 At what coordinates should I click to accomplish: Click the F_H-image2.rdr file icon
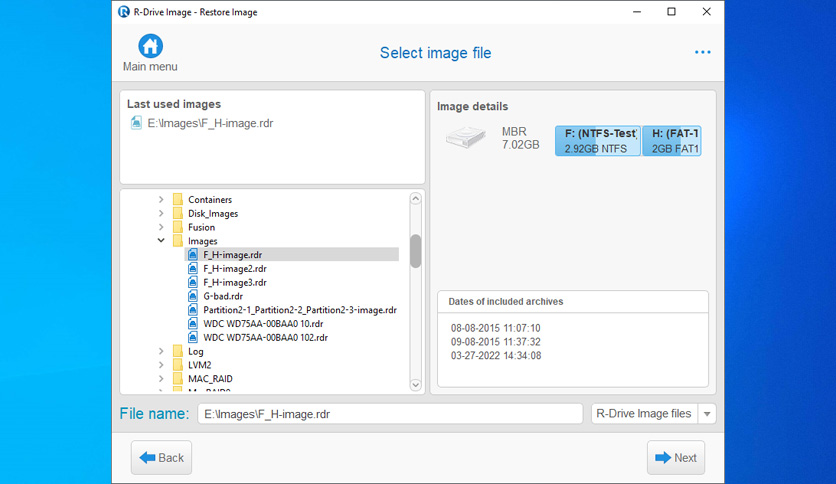click(193, 269)
